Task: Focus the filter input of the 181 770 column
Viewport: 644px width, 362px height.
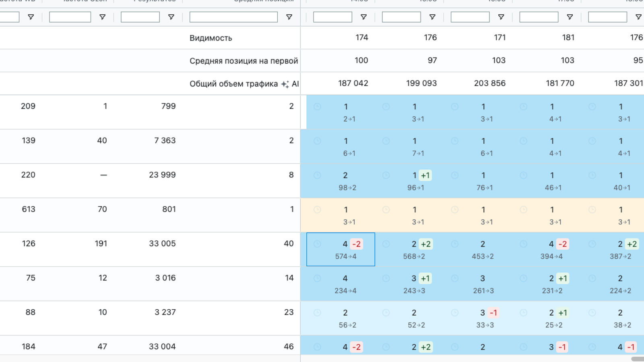Action: [539, 17]
